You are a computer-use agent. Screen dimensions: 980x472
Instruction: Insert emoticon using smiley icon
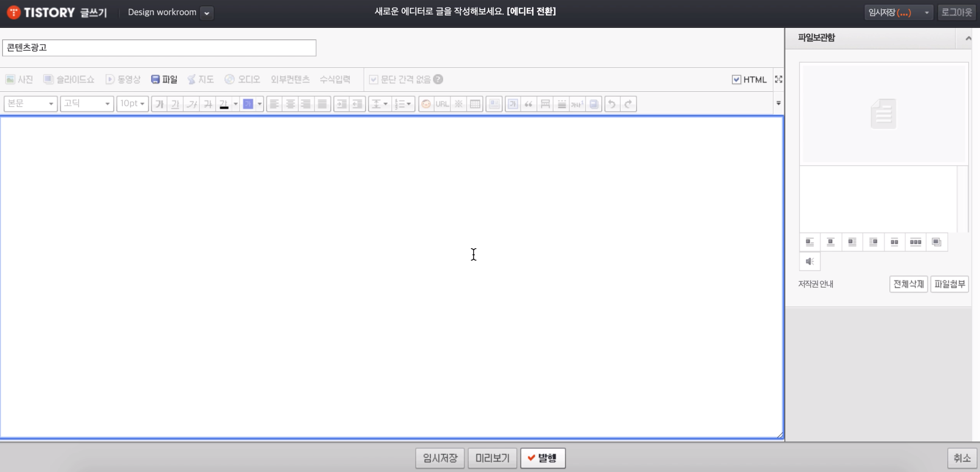coord(426,104)
